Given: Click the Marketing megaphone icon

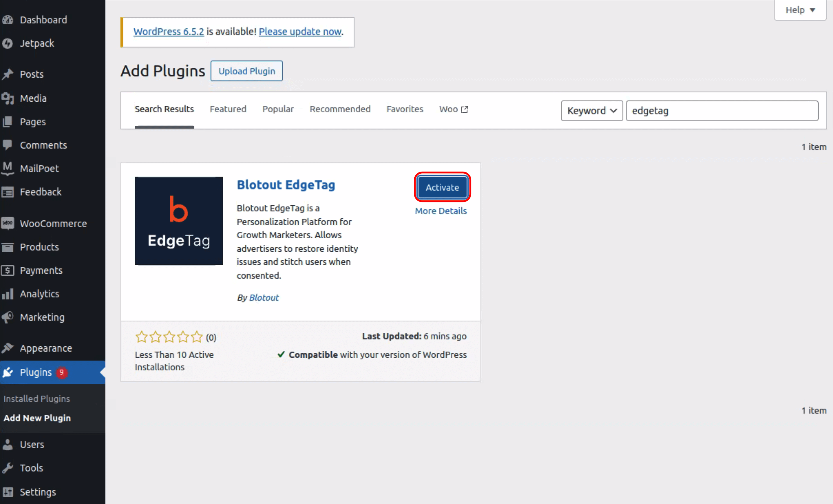Looking at the screenshot, I should [8, 317].
